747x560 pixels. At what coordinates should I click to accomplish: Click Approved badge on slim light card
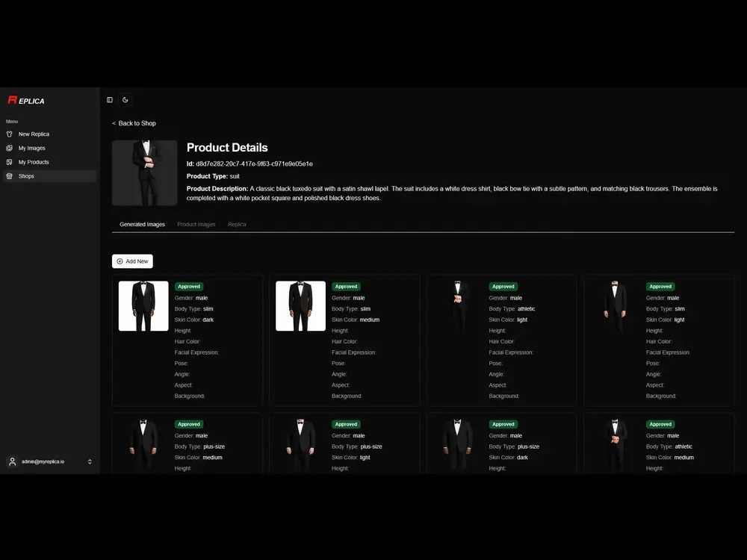tap(661, 287)
